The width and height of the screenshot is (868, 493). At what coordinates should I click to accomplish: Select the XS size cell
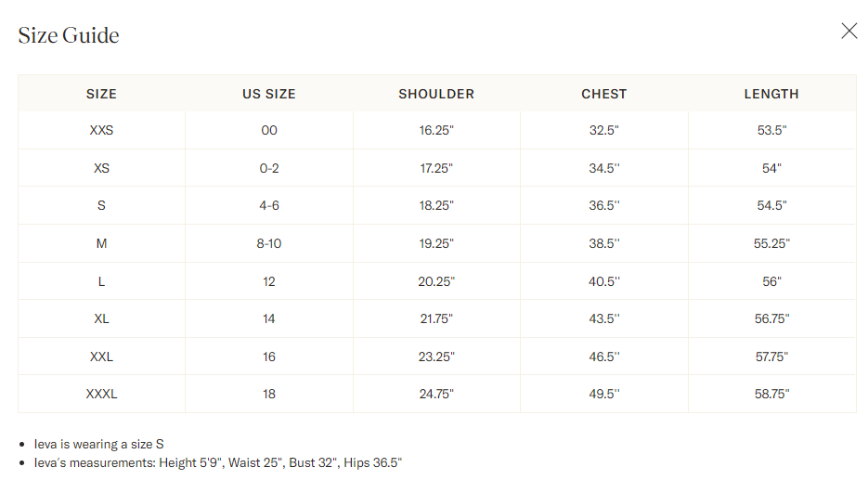[x=101, y=168]
